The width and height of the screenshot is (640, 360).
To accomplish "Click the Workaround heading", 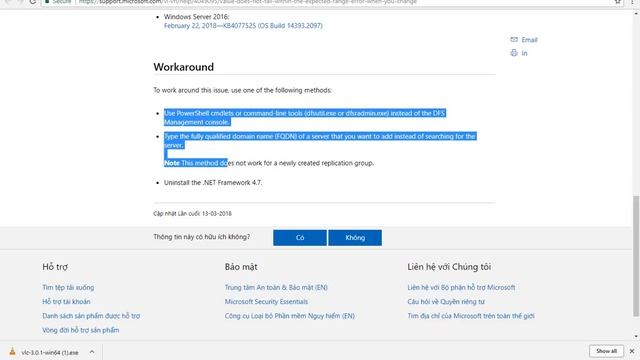I will pyautogui.click(x=184, y=67).
